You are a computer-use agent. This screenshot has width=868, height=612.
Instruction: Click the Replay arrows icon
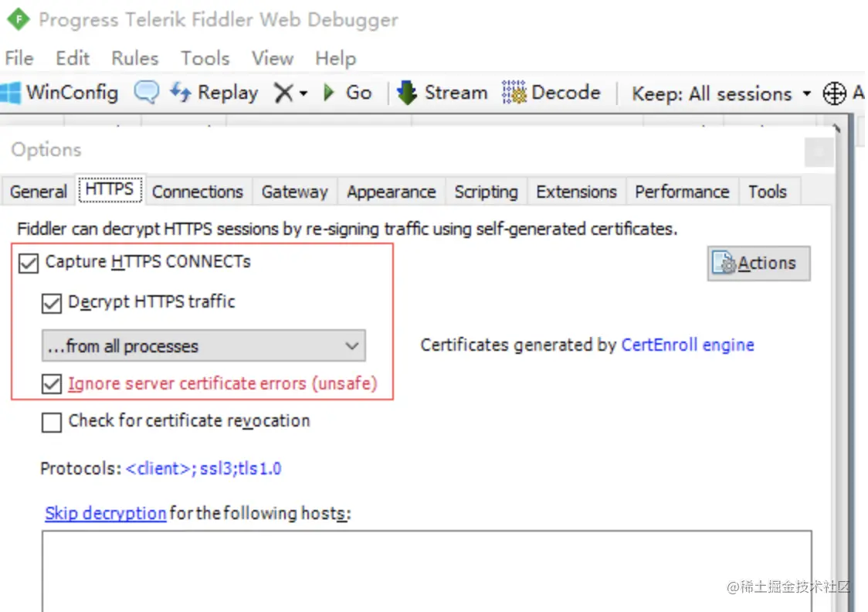point(181,92)
